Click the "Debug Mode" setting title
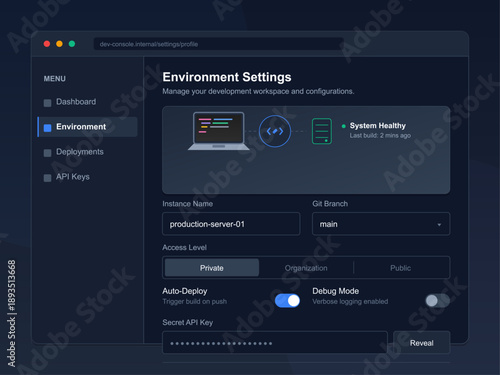Image resolution: width=500 pixels, height=375 pixels. (336, 291)
